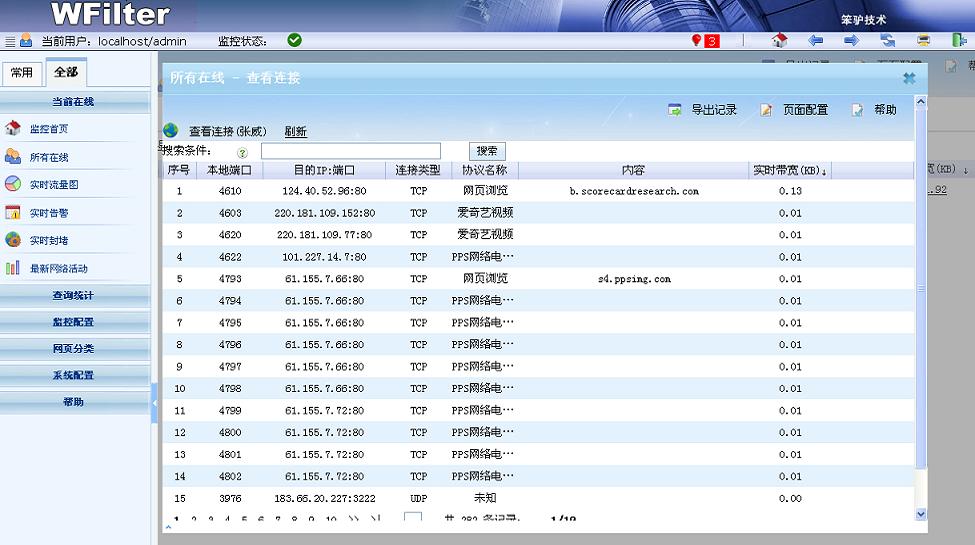This screenshot has width=975, height=545.
Task: Click the printer icon in top toolbar
Action: 923,41
